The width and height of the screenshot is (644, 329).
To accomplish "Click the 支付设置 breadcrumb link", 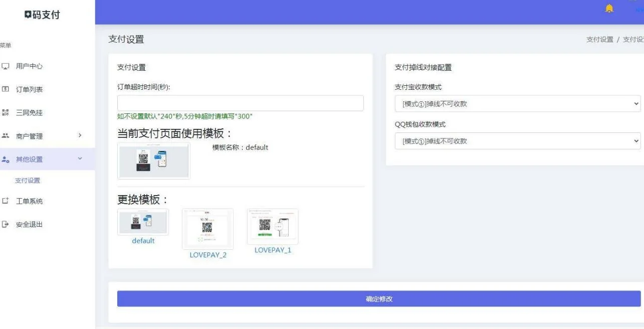I will (x=599, y=40).
